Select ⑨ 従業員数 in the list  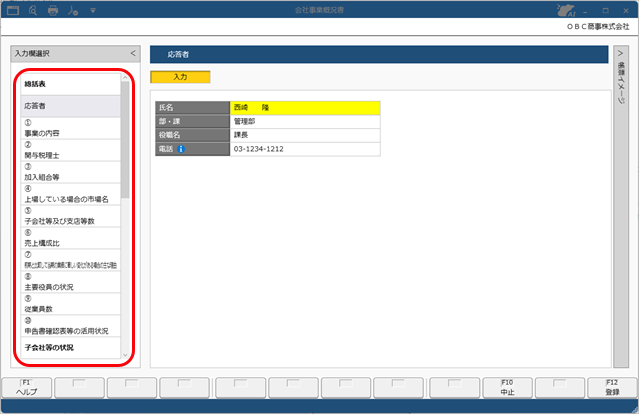pyautogui.click(x=71, y=304)
